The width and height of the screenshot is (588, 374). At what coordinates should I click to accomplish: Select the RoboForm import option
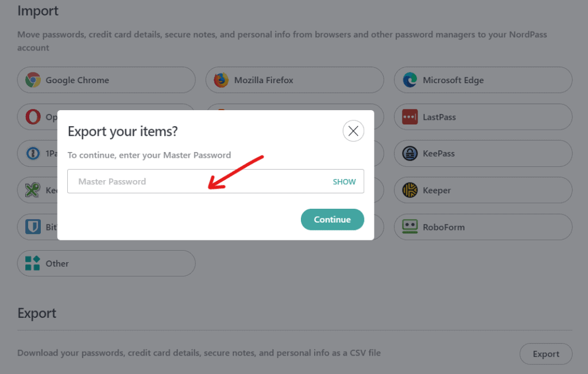482,227
